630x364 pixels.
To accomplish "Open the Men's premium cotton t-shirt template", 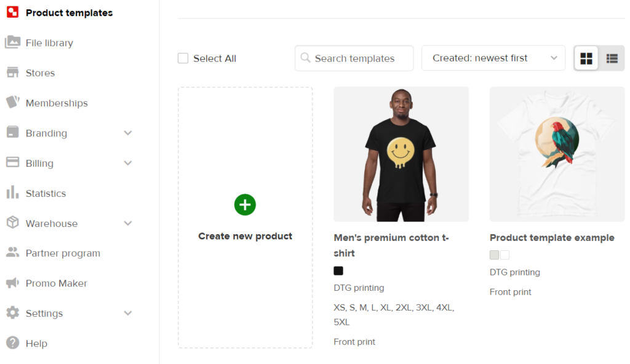I will [401, 154].
